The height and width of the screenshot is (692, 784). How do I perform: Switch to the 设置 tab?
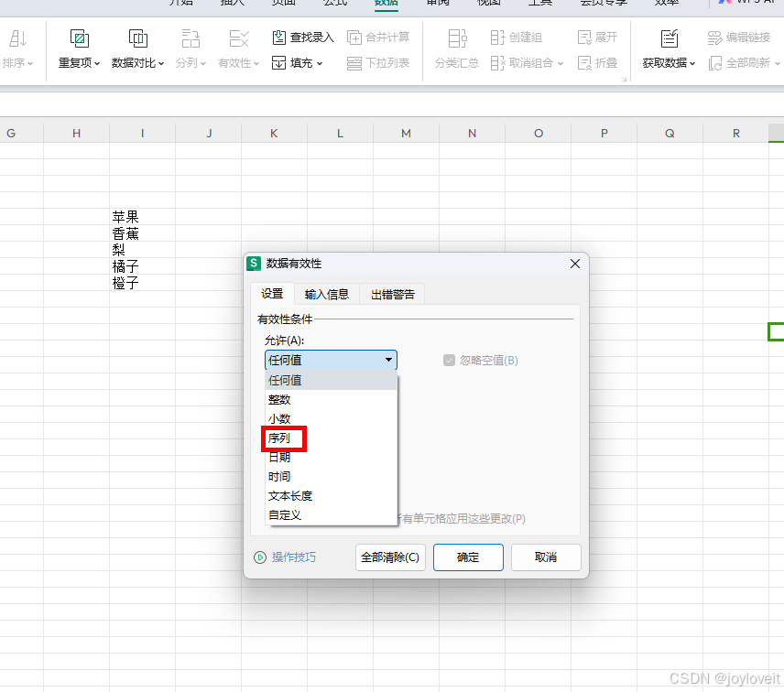pyautogui.click(x=272, y=294)
